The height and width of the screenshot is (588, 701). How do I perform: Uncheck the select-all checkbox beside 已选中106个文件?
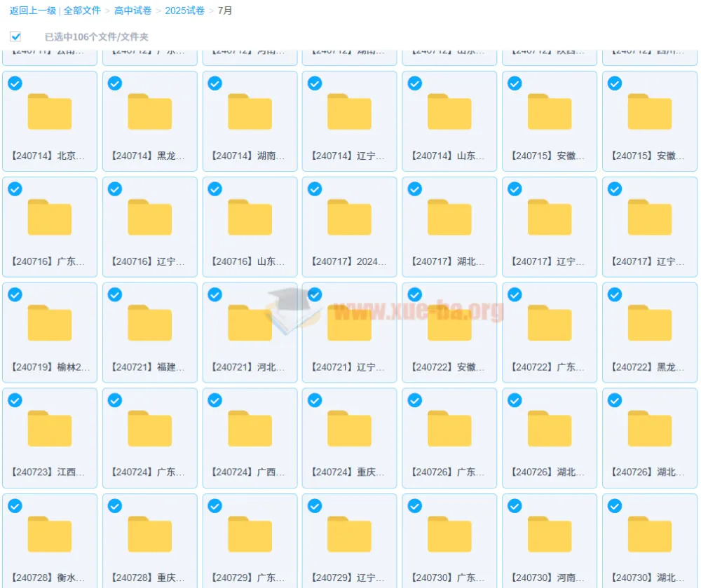click(15, 36)
